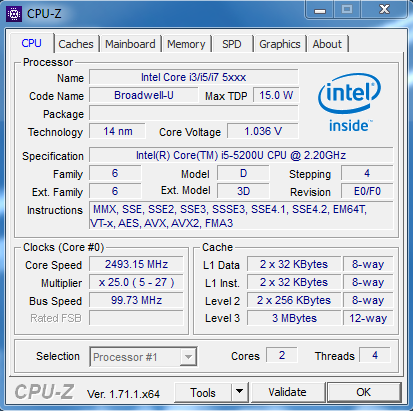Click the 14 nm Technology value

click(117, 131)
